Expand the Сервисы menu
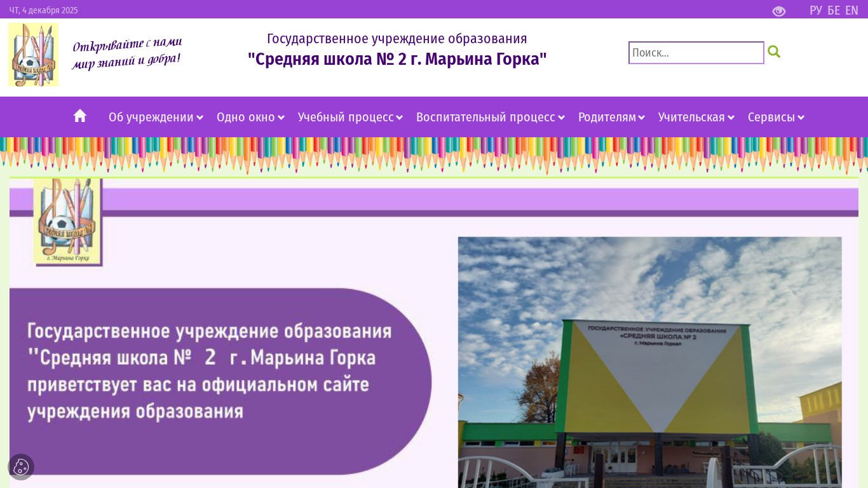Screen dimensions: 868x488 (x=776, y=117)
